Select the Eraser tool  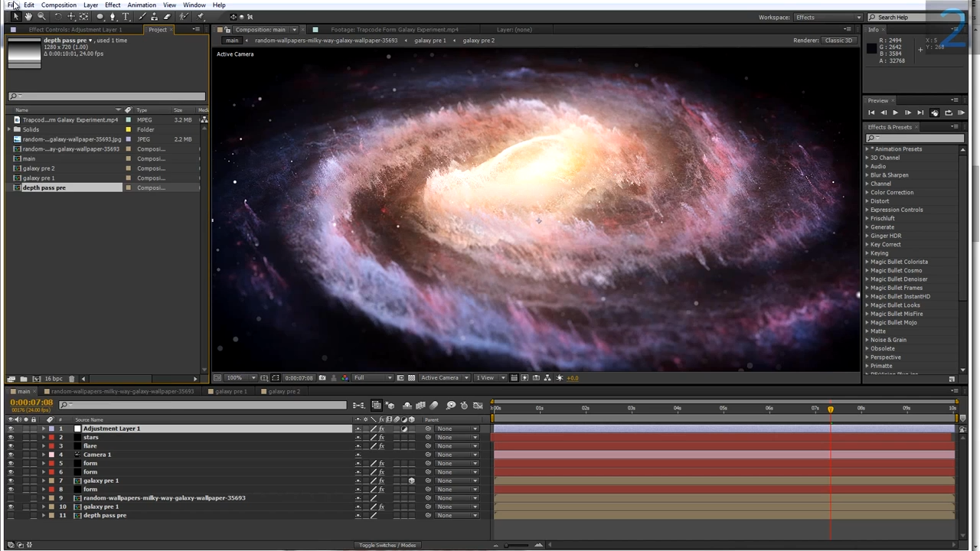168,17
